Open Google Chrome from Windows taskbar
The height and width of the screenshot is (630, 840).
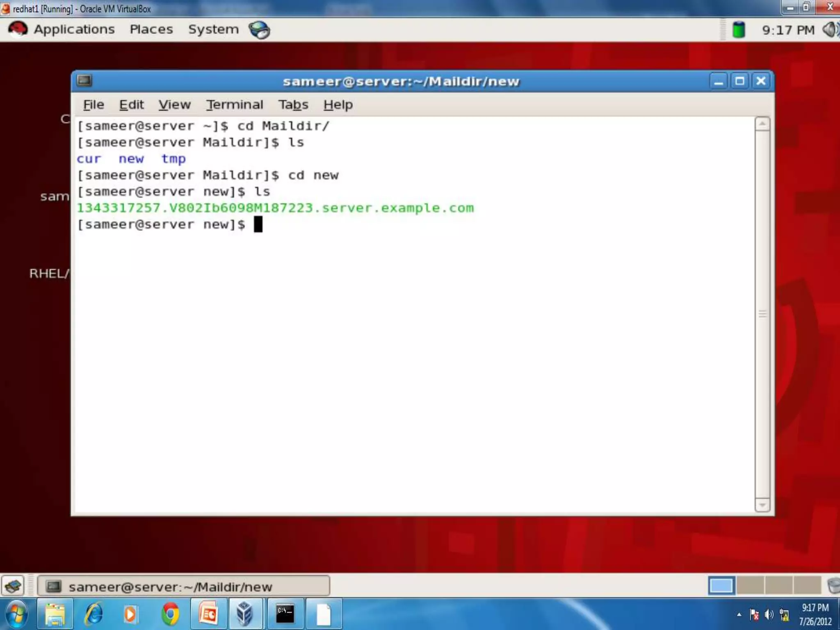coord(170,614)
